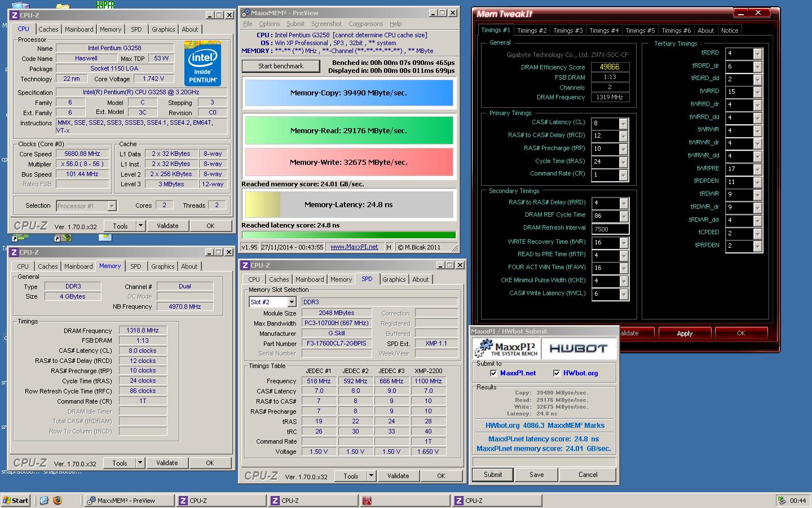Click the MaxxMEM² title bar icon
The height and width of the screenshot is (508, 812).
245,12
